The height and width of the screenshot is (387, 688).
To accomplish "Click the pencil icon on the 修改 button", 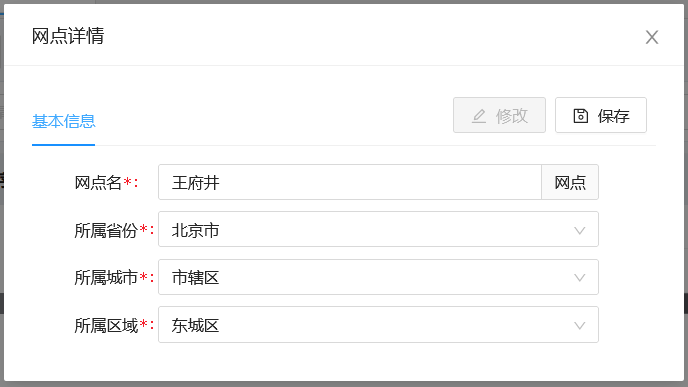I will point(479,116).
